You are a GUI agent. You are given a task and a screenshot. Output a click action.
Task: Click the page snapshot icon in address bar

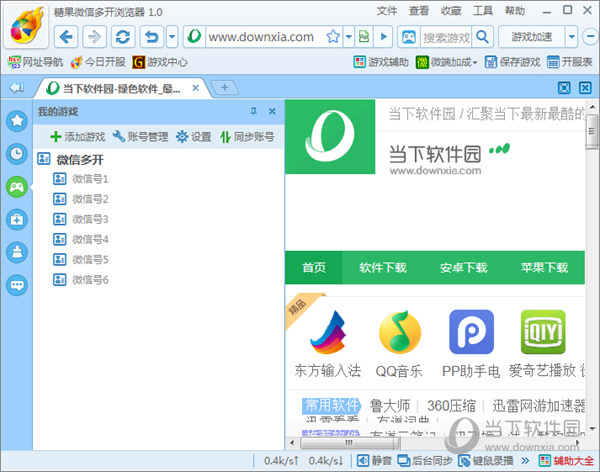(x=364, y=37)
